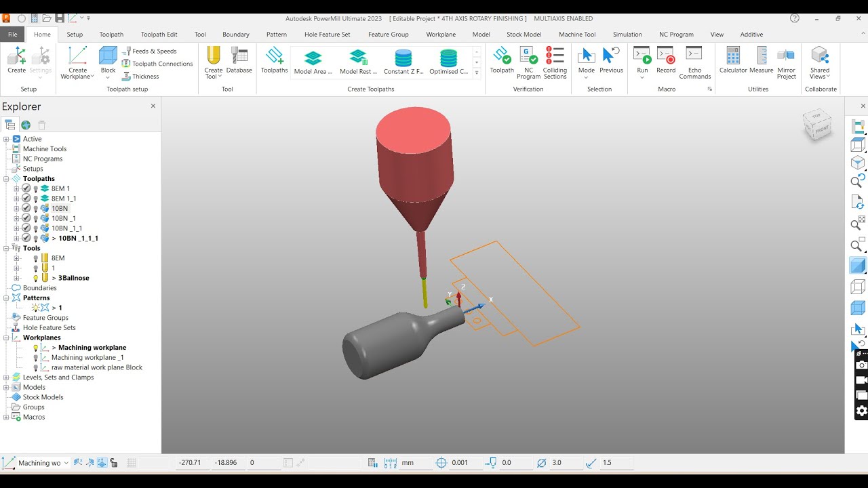Select the NC Programs tree item
The image size is (868, 488).
pos(43,159)
